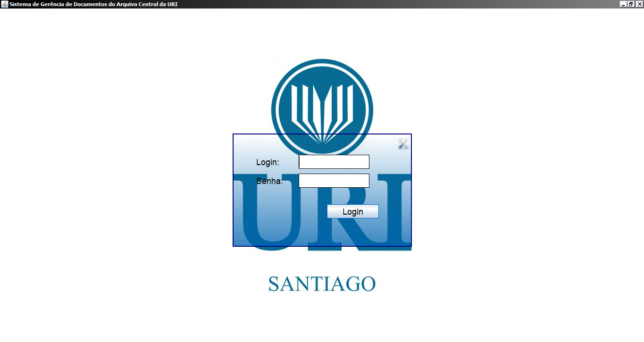The width and height of the screenshot is (644, 342).
Task: Focus the Login username field
Action: (x=334, y=162)
